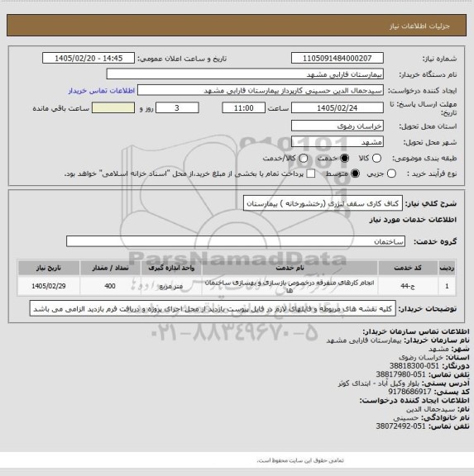
Task: Click quantity cell 400
Action: coord(110,286)
